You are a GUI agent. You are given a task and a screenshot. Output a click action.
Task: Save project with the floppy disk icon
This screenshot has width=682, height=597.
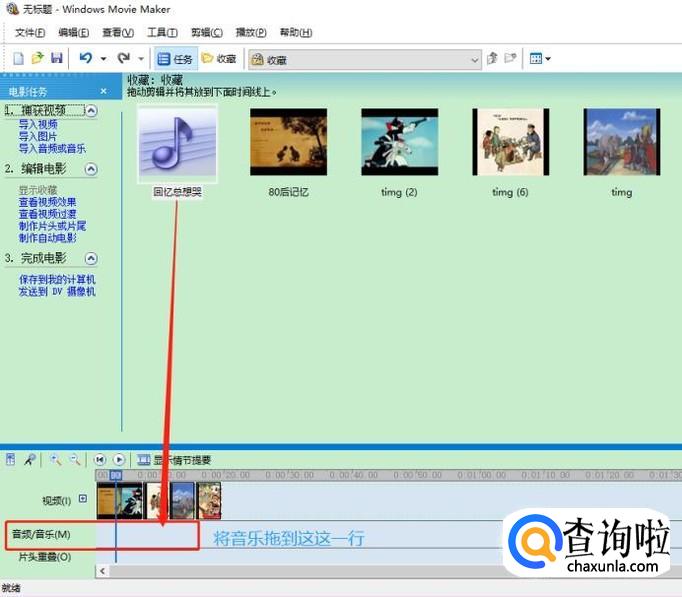click(x=57, y=59)
